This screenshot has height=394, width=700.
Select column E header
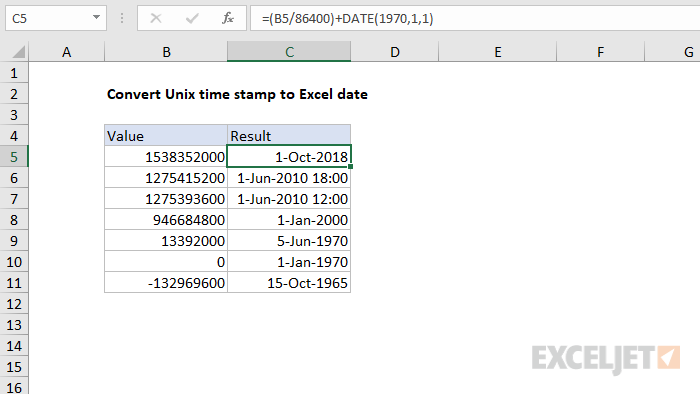(497, 52)
